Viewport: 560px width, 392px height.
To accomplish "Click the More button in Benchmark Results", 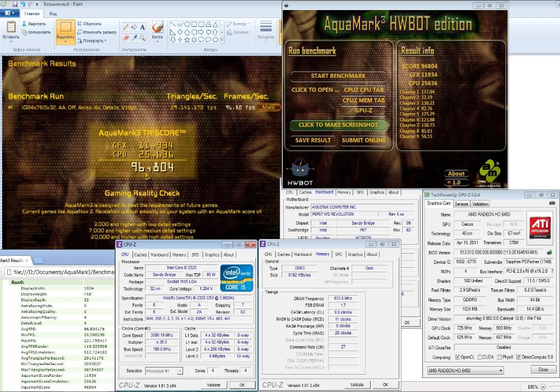I will tap(269, 108).
